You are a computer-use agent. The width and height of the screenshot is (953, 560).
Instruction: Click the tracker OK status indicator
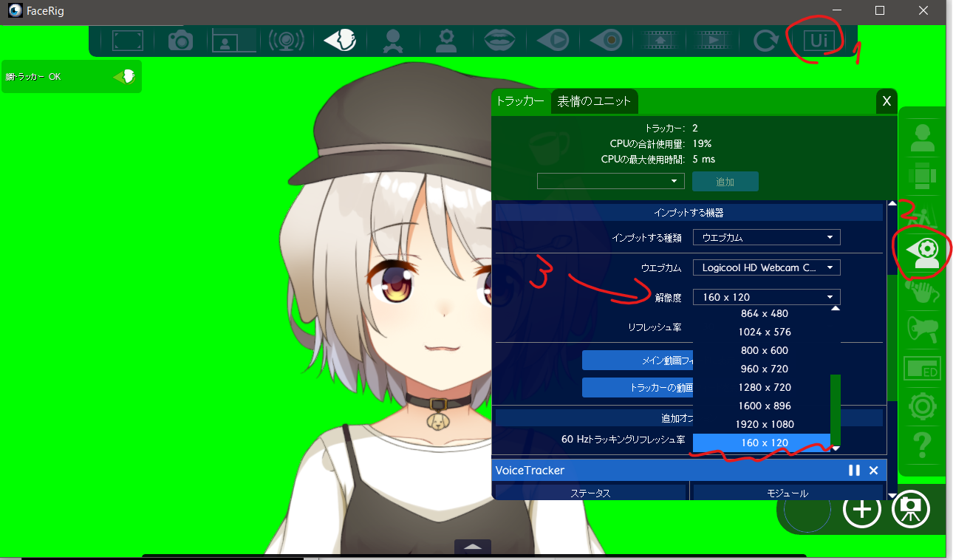[71, 76]
